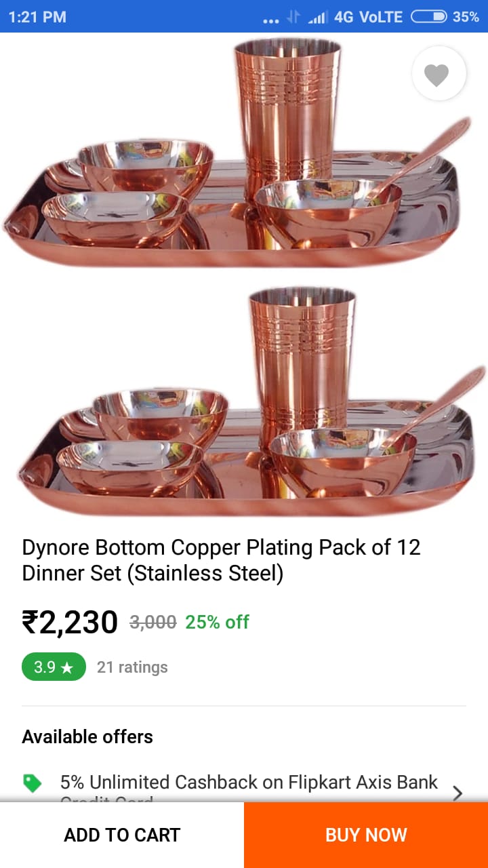Screen dimensions: 488x868
Task: Tap the ₹2,230 price
Action: (x=70, y=622)
